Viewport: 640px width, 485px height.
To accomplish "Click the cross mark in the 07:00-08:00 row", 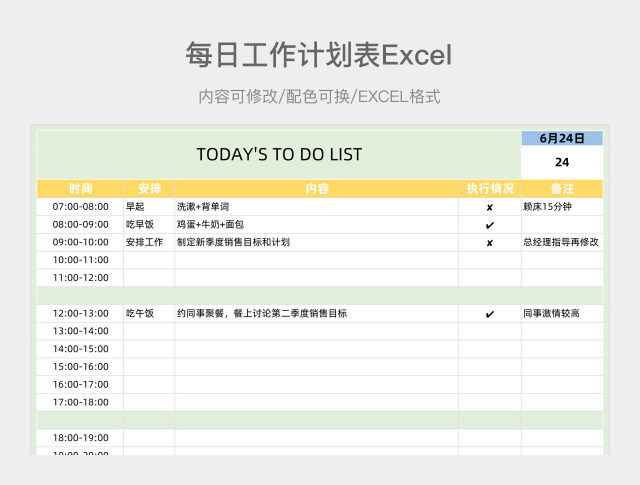I will point(490,207).
